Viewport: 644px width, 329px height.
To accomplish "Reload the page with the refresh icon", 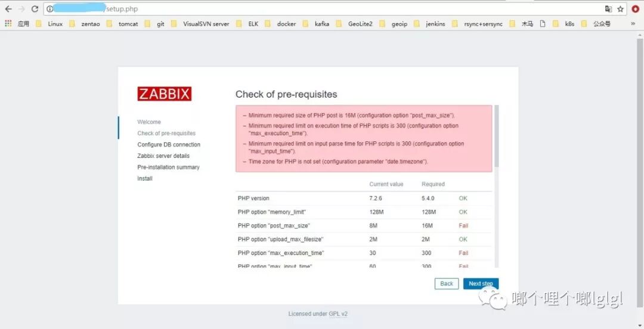I will point(35,8).
